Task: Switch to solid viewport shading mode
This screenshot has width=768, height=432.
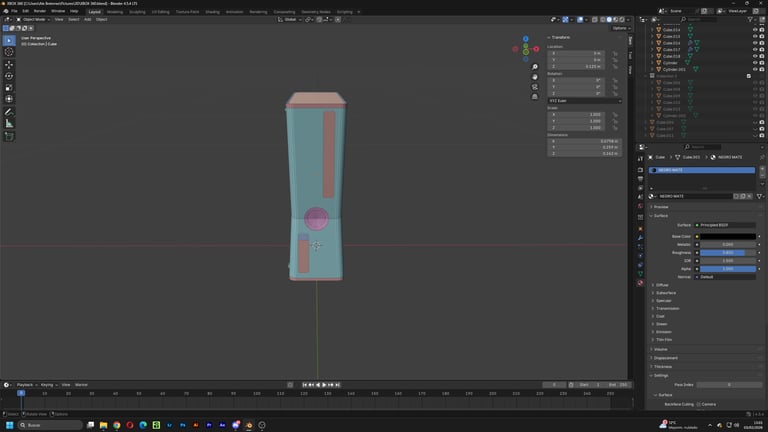Action: (609, 20)
